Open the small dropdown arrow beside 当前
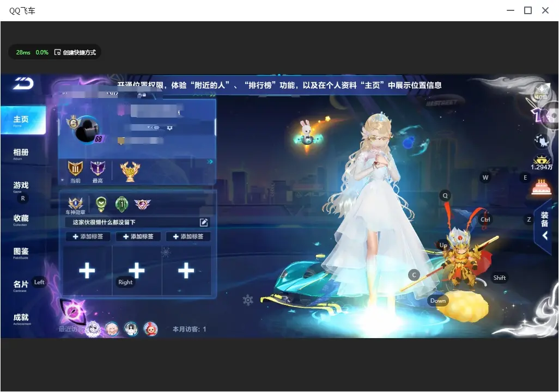559x392 pixels. (x=63, y=180)
